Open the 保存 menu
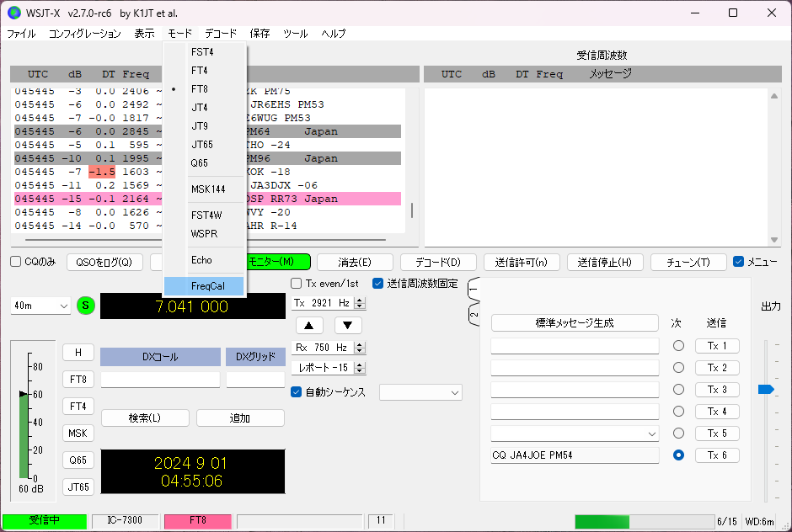Image resolution: width=792 pixels, height=532 pixels. 260,34
